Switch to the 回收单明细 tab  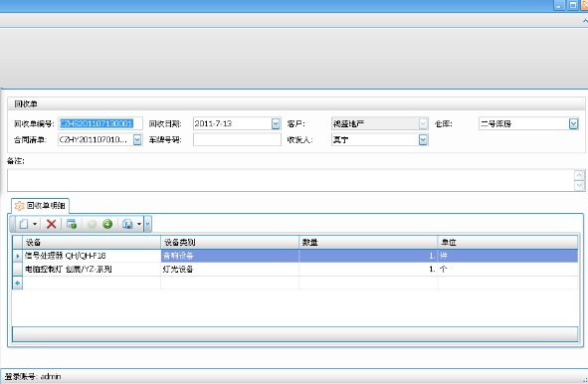point(41,206)
